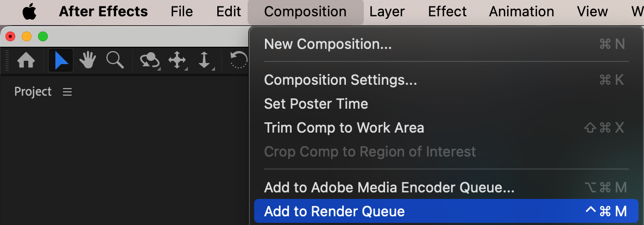This screenshot has height=225, width=644.
Task: Click Add to Render Queue
Action: click(334, 211)
